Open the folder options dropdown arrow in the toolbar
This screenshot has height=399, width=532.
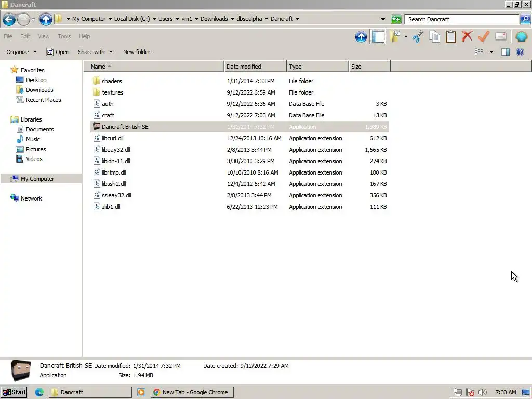(x=406, y=36)
